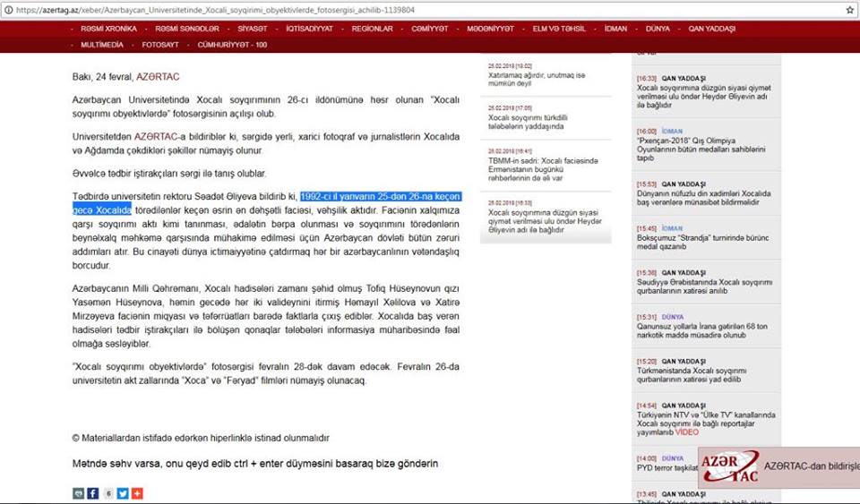Share article on Facebook

click(x=92, y=493)
